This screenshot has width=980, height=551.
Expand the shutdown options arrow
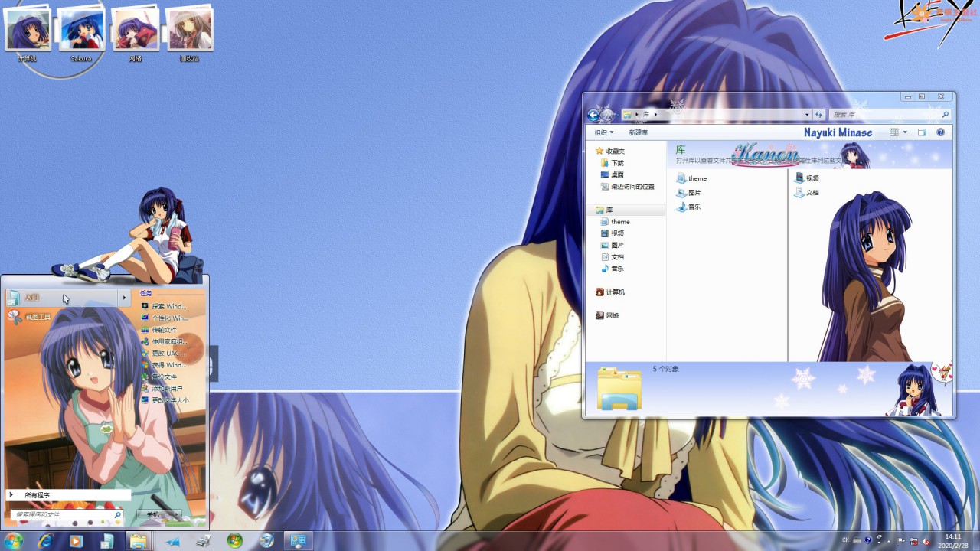176,515
